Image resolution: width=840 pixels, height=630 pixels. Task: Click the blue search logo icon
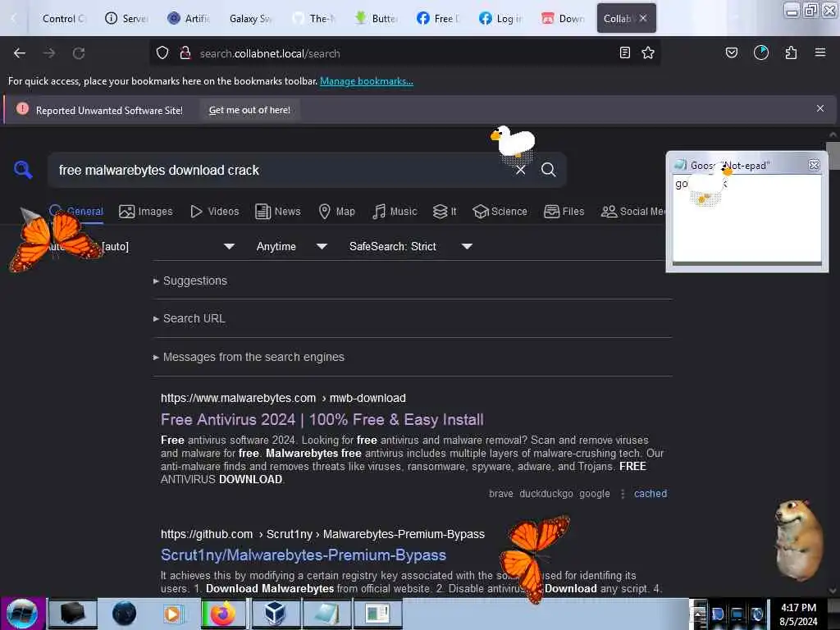coord(23,170)
